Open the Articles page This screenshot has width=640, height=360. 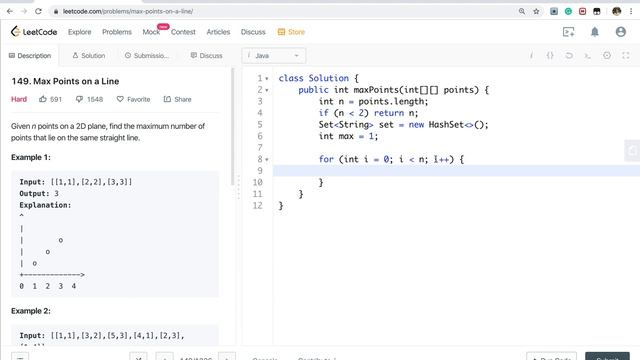pos(218,32)
